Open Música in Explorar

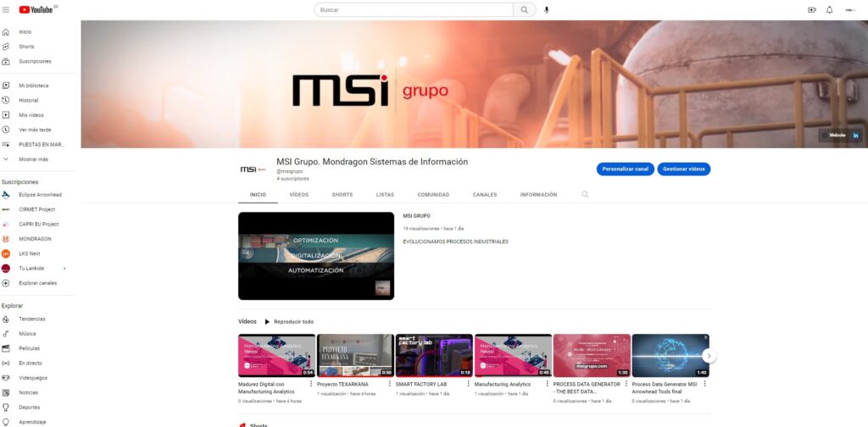tap(27, 334)
